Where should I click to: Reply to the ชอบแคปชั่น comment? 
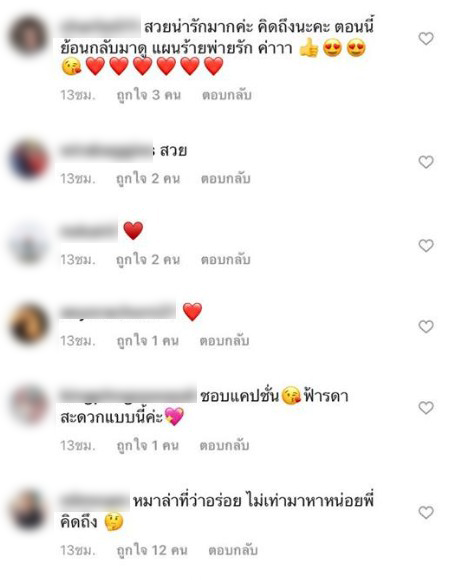click(224, 445)
